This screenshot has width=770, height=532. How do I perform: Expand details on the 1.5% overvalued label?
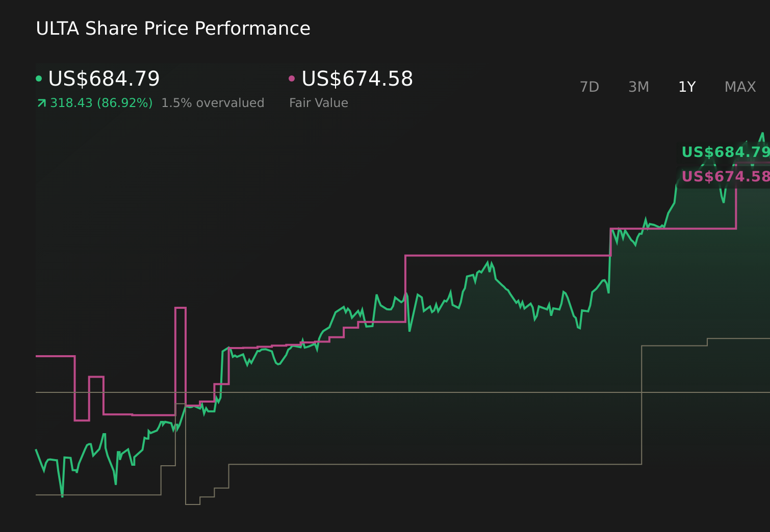pyautogui.click(x=213, y=102)
